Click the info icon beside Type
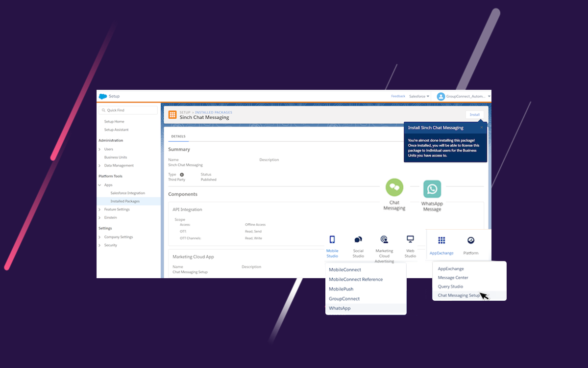The image size is (588, 368). (182, 175)
